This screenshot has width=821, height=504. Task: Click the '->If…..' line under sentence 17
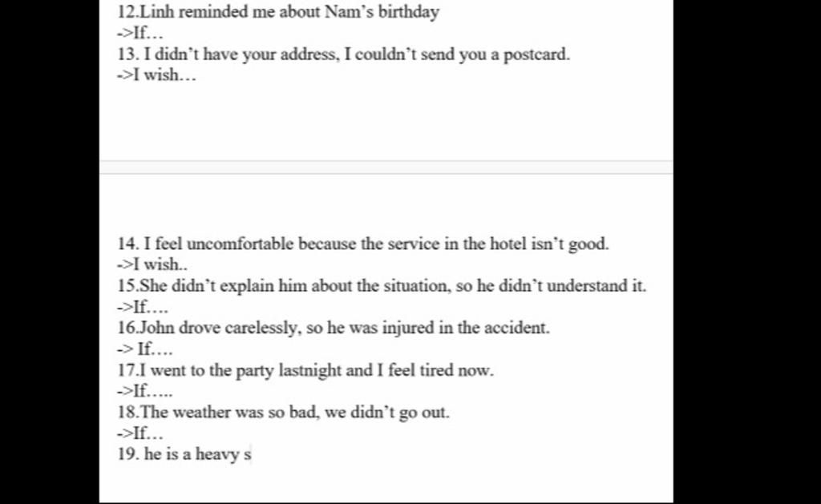click(x=144, y=391)
